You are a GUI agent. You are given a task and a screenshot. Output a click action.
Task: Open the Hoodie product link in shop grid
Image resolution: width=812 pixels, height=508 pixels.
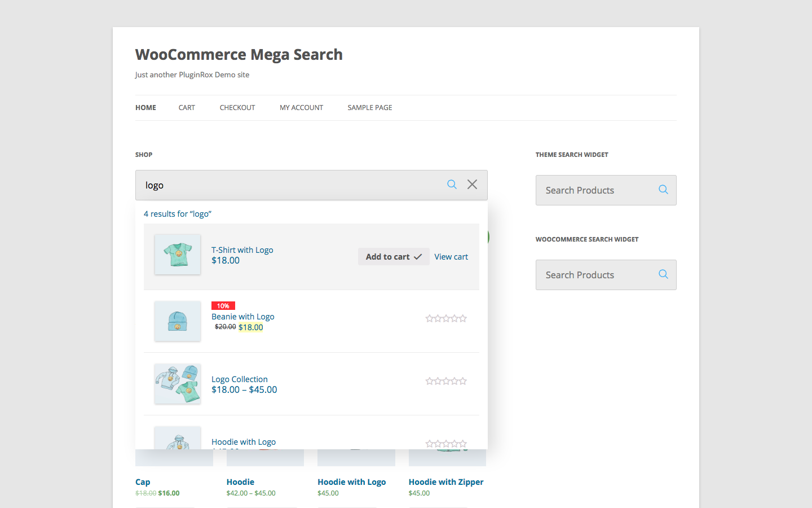(240, 482)
